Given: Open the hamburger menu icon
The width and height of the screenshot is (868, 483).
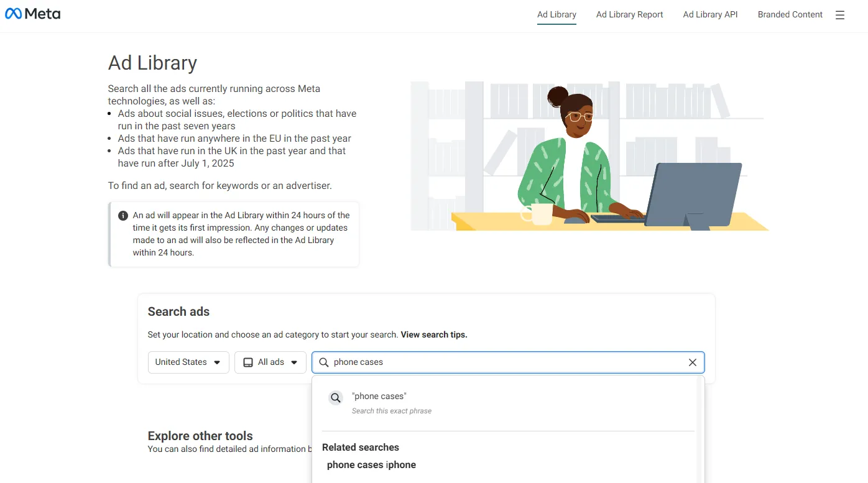Looking at the screenshot, I should click(x=840, y=15).
